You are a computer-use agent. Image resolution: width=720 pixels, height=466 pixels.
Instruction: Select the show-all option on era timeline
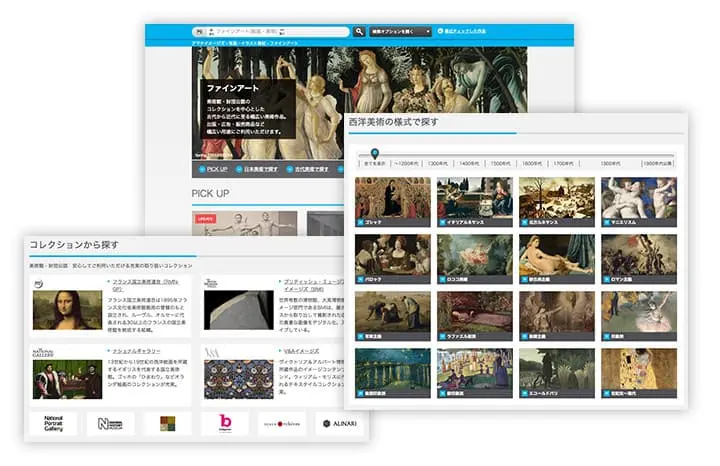point(375,163)
